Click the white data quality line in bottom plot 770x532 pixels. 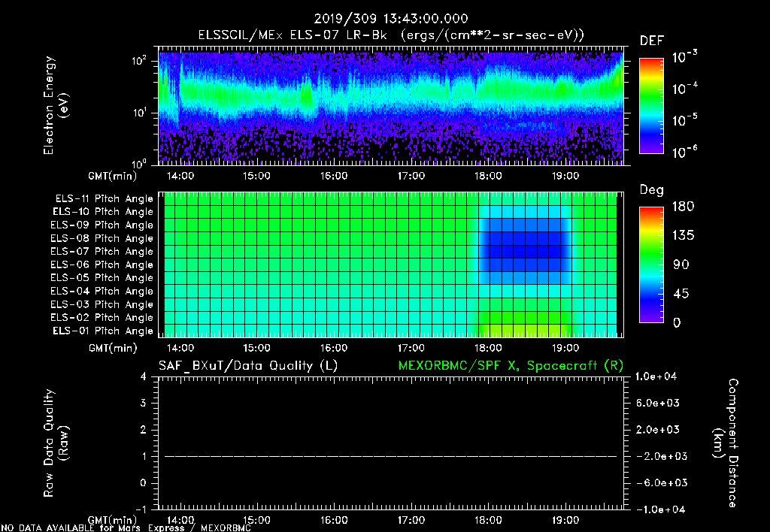click(x=391, y=456)
